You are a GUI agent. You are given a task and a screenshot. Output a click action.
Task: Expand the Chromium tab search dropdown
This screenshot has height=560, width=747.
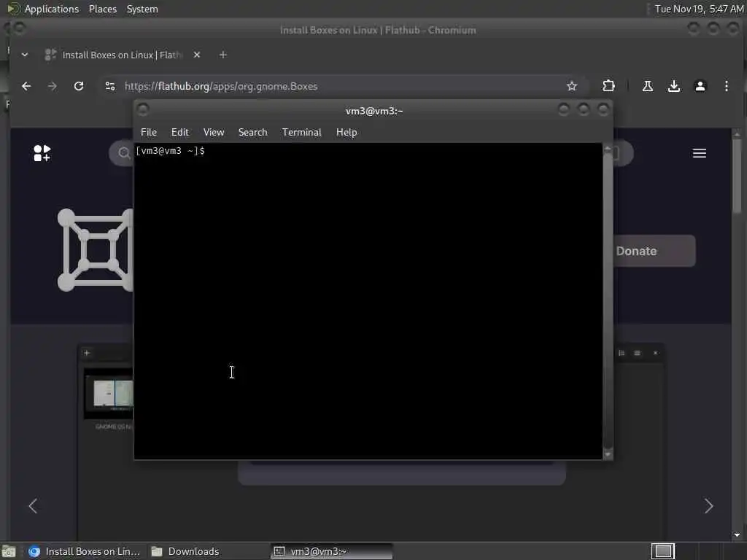[25, 55]
